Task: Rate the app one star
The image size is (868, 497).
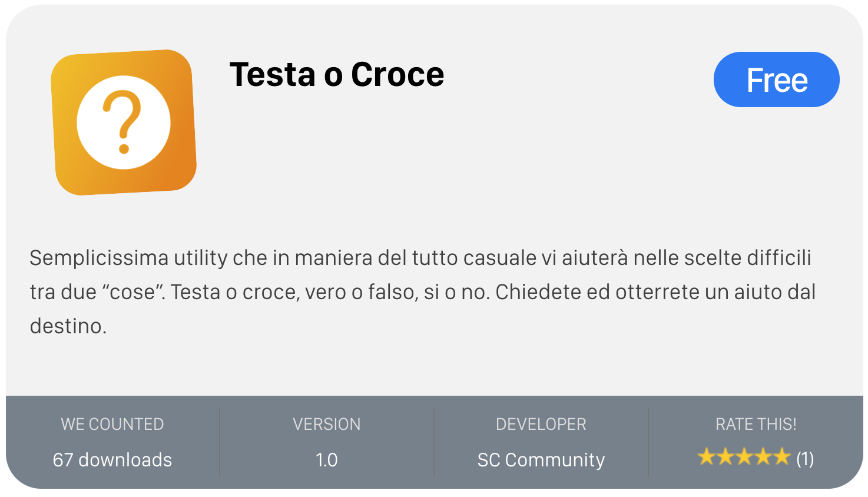Action: click(706, 457)
